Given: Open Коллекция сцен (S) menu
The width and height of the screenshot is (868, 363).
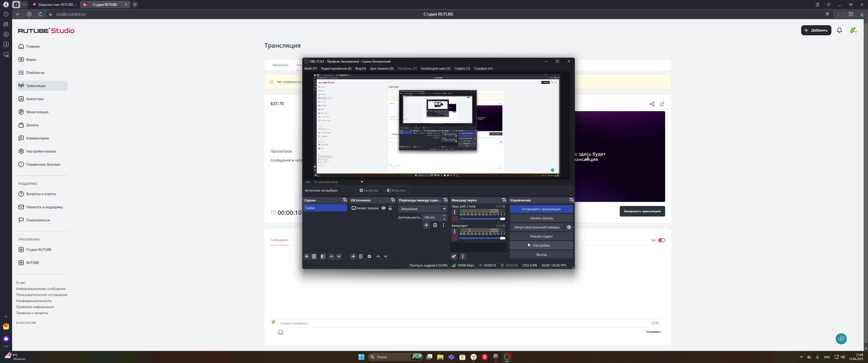Looking at the screenshot, I should (x=435, y=68).
